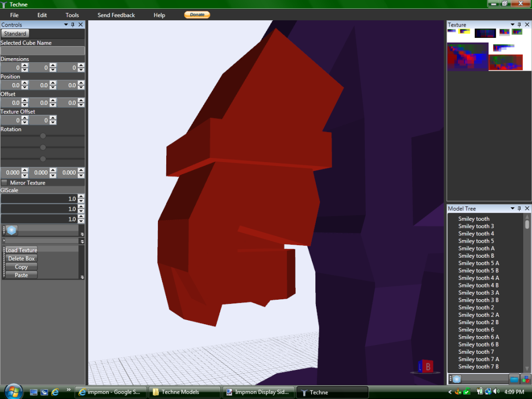Click the third Rotation slider handle

pos(43,159)
